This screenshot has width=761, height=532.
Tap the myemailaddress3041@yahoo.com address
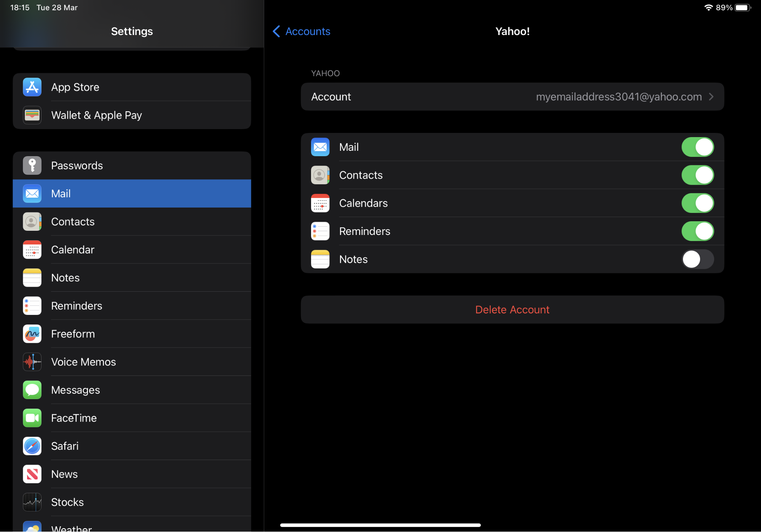click(x=619, y=97)
